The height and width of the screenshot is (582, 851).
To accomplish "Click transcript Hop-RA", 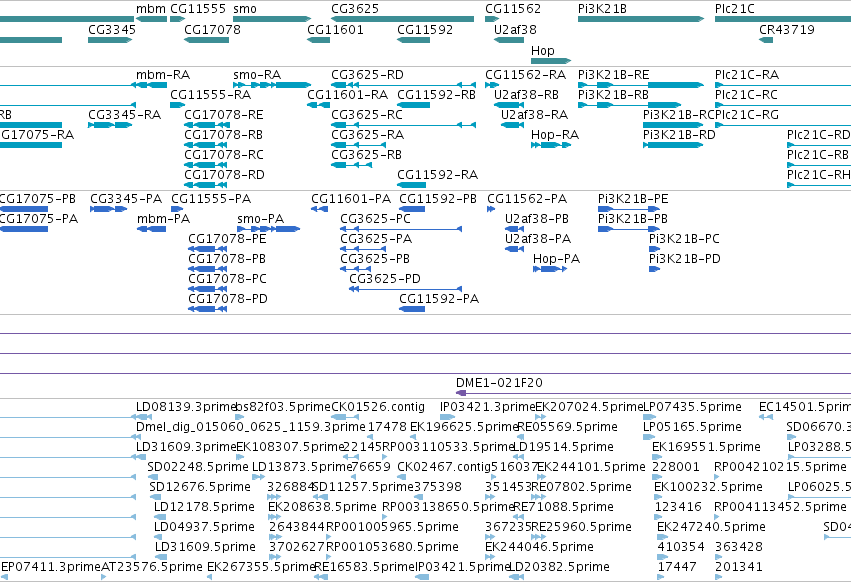I will 551,145.
